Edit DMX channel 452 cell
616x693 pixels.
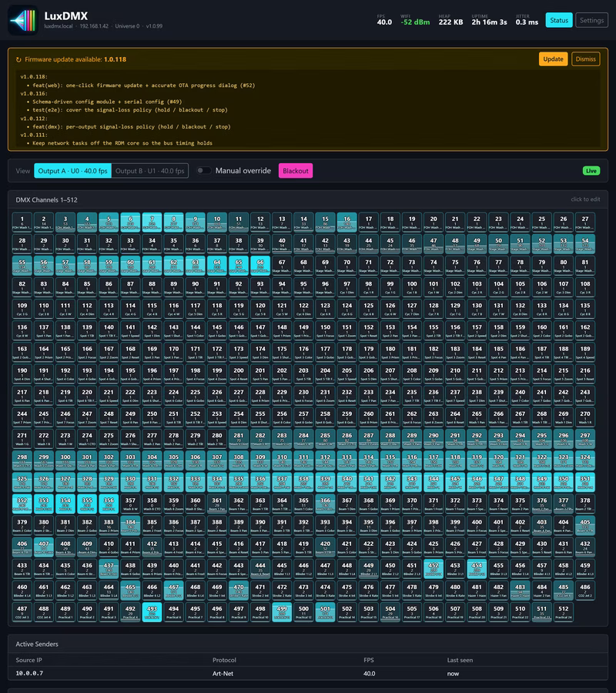434,569
